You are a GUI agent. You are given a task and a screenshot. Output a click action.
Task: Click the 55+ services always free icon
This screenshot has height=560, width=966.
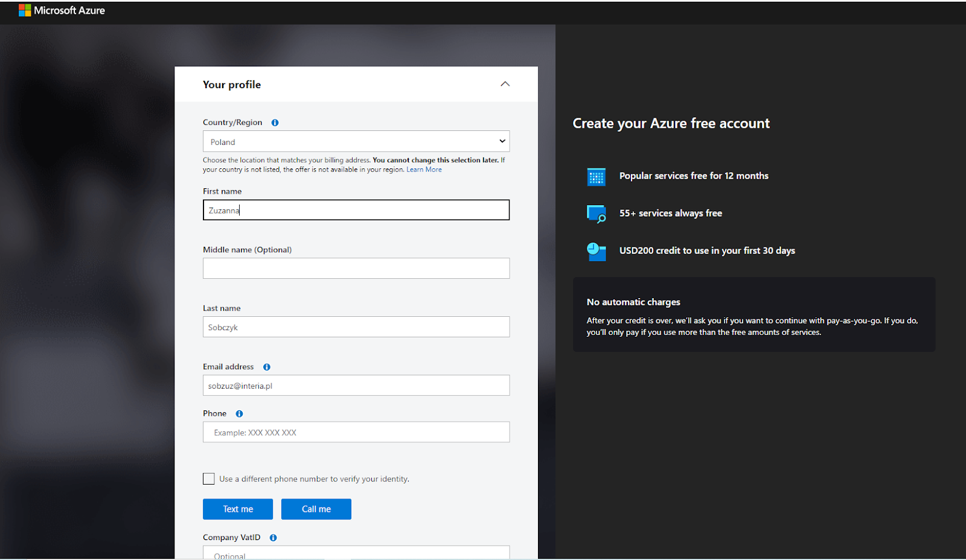596,214
